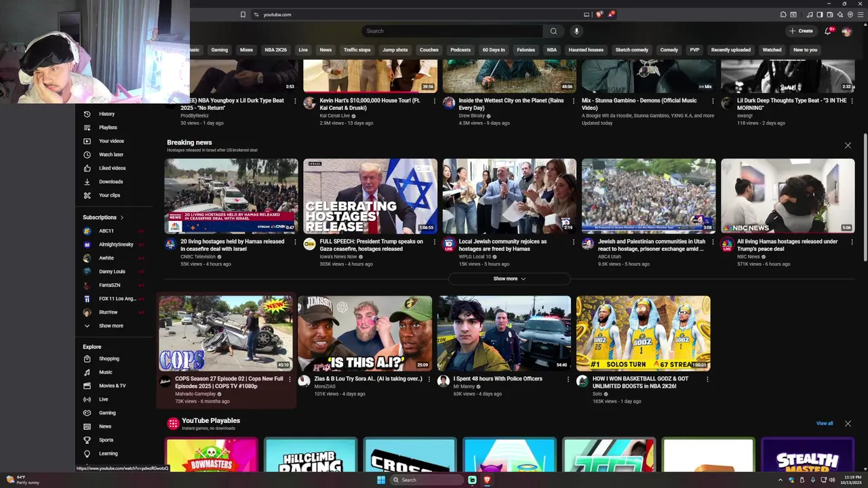Image resolution: width=868 pixels, height=488 pixels.
Task: Select the Recently uploaded chip
Action: click(x=731, y=50)
